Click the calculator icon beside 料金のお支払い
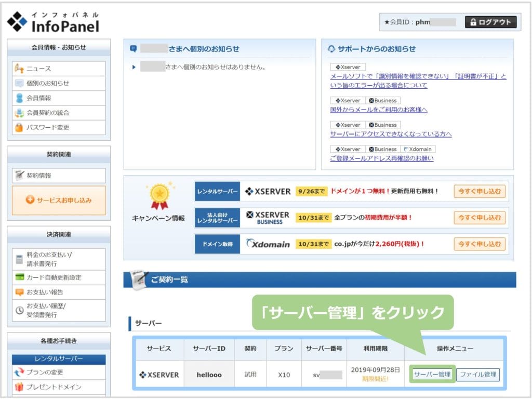Viewport: 532px width, 399px height. pyautogui.click(x=19, y=259)
